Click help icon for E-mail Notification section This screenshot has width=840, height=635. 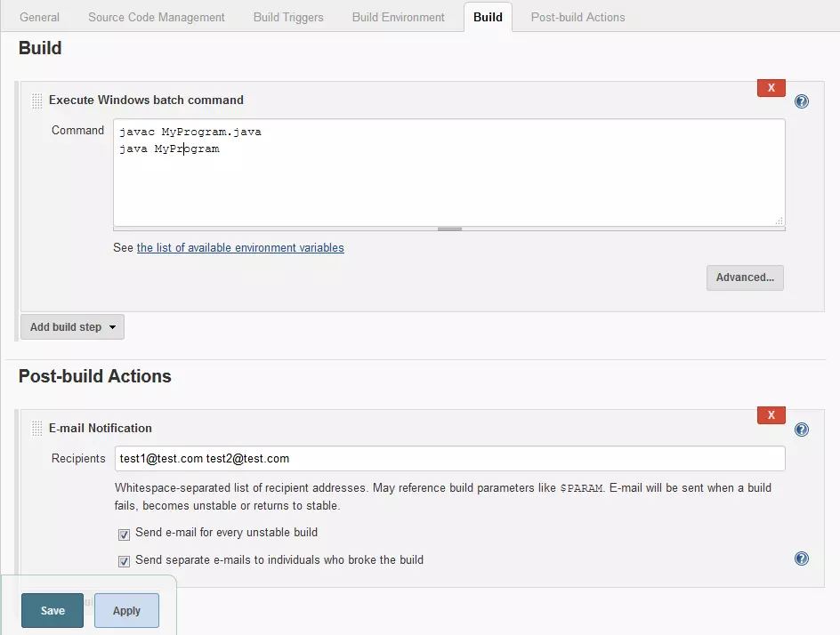(x=802, y=430)
